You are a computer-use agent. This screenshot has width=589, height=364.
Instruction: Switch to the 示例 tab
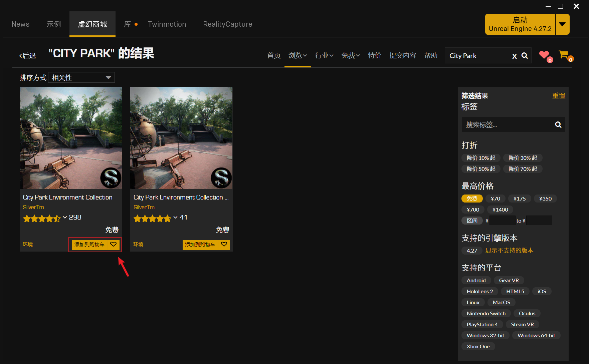[54, 24]
